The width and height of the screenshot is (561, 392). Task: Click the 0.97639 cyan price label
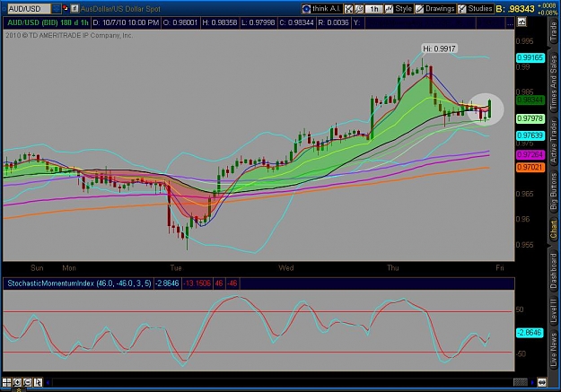pos(530,135)
